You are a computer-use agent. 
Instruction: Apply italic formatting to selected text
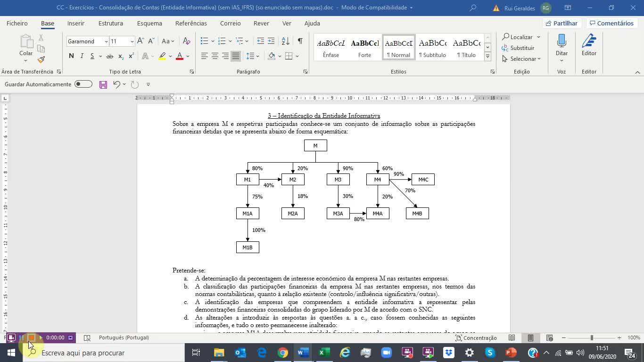[82, 56]
